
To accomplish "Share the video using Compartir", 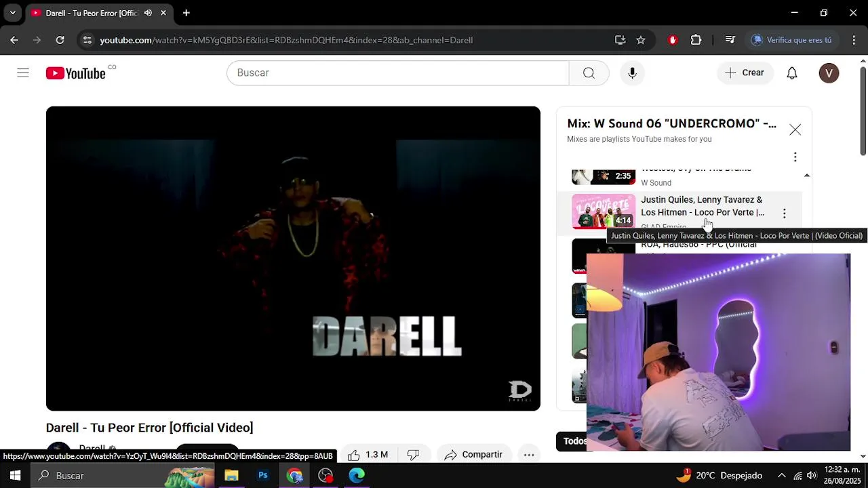I will click(x=473, y=455).
